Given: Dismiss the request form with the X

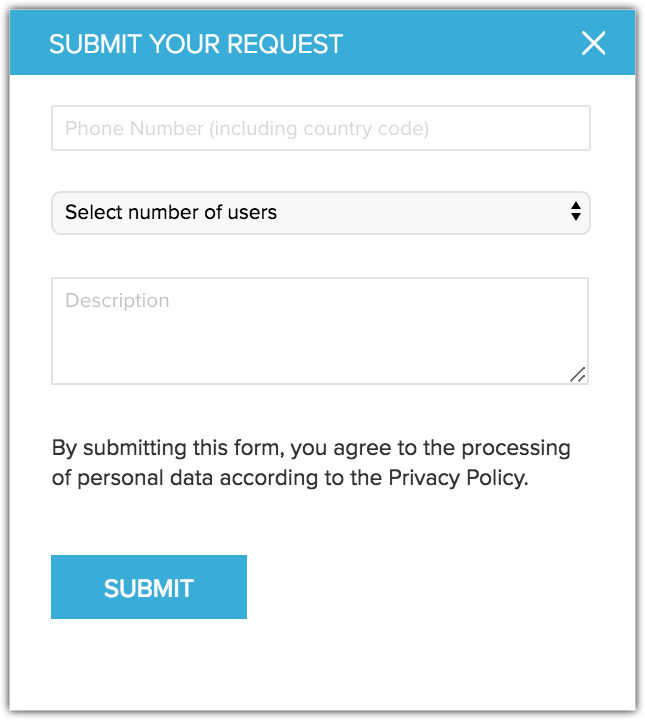Looking at the screenshot, I should 593,43.
